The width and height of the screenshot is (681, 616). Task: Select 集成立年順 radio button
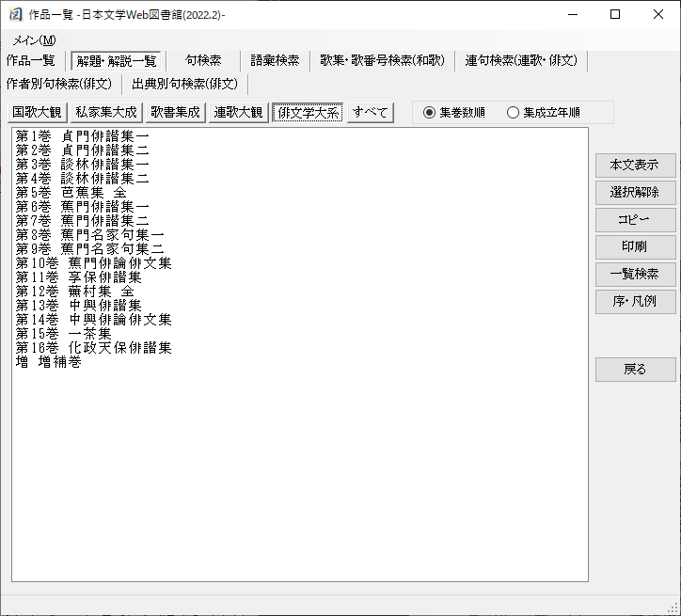point(544,113)
